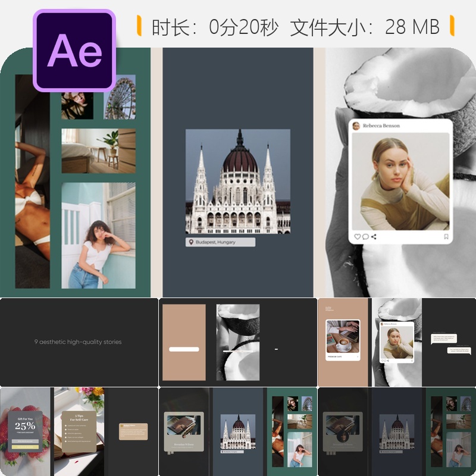Toggle the third checkmark on the Self Care list
Screen dimensions: 476x476
[65, 433]
